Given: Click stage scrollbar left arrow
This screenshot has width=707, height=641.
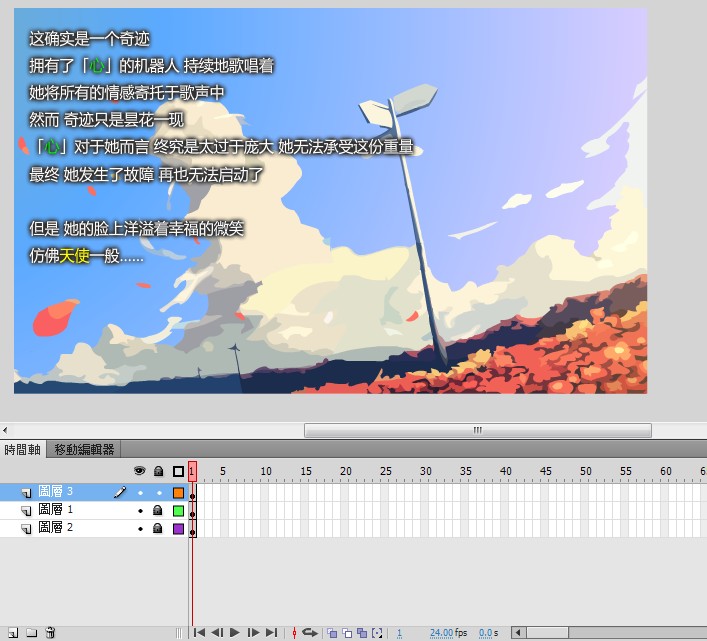Looking at the screenshot, I should click(x=5, y=430).
